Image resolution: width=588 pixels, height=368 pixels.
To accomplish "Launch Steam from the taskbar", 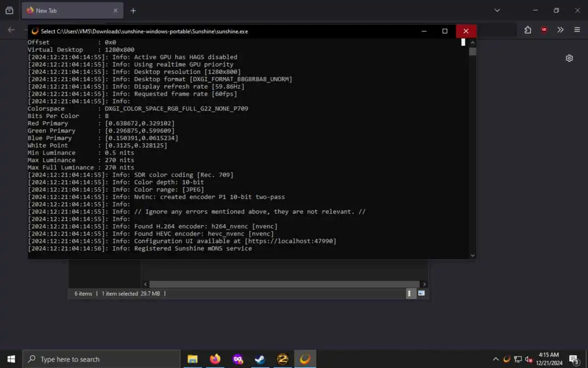I will [260, 359].
